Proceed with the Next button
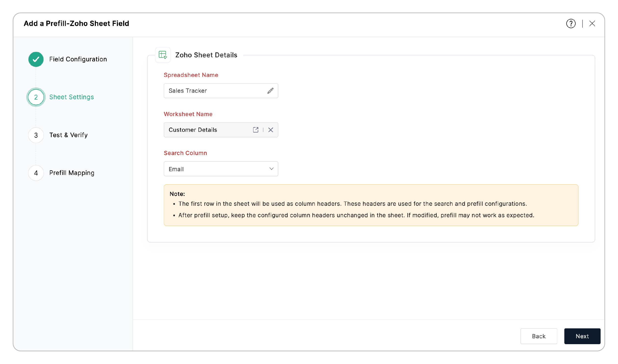618x364 pixels. point(582,336)
